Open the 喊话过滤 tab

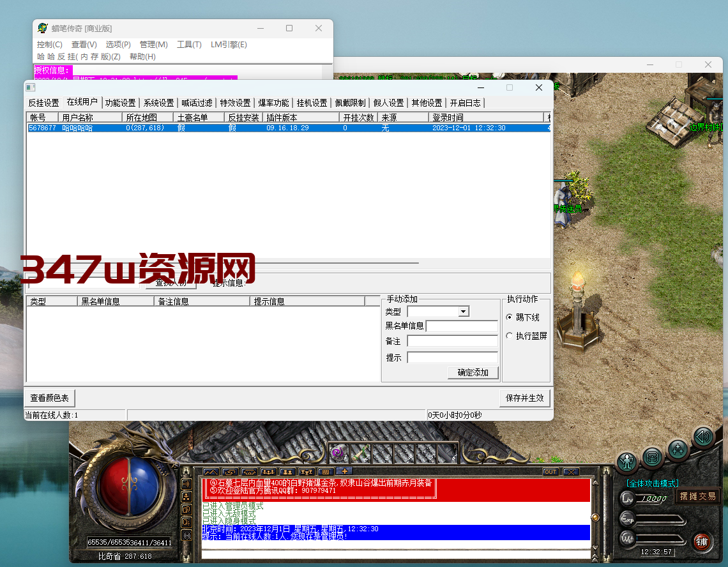[197, 103]
